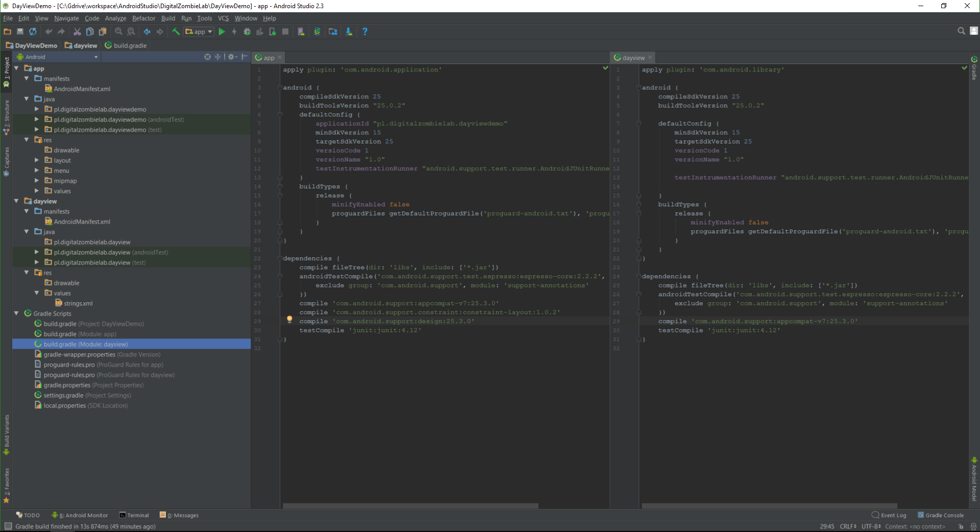Save all files using the floppy disk icon
980x532 pixels.
(x=20, y=32)
